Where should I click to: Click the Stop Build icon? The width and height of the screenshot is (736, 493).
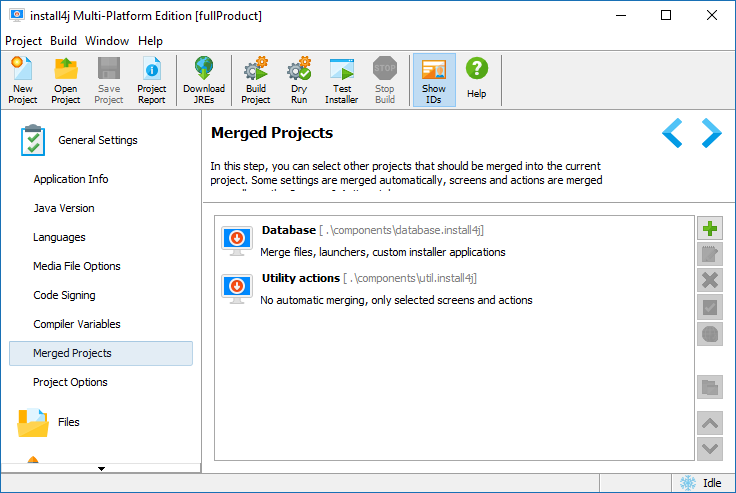pyautogui.click(x=385, y=80)
